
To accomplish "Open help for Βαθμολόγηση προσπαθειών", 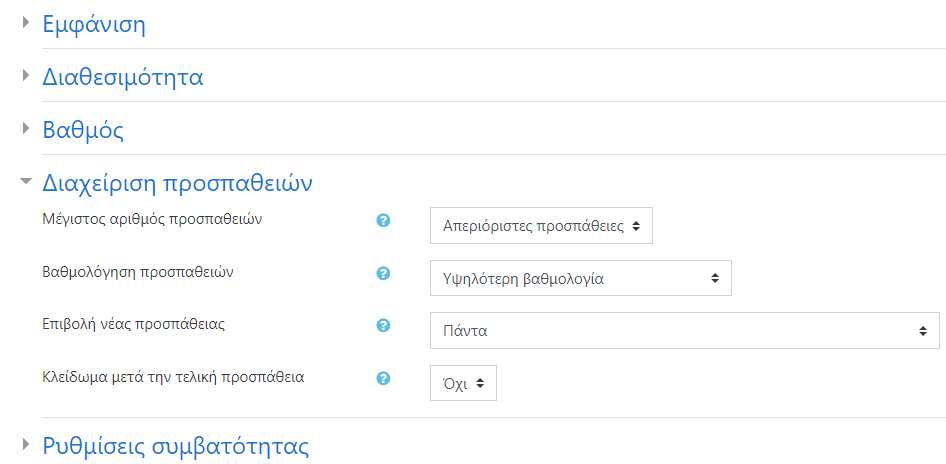I will [x=382, y=273].
